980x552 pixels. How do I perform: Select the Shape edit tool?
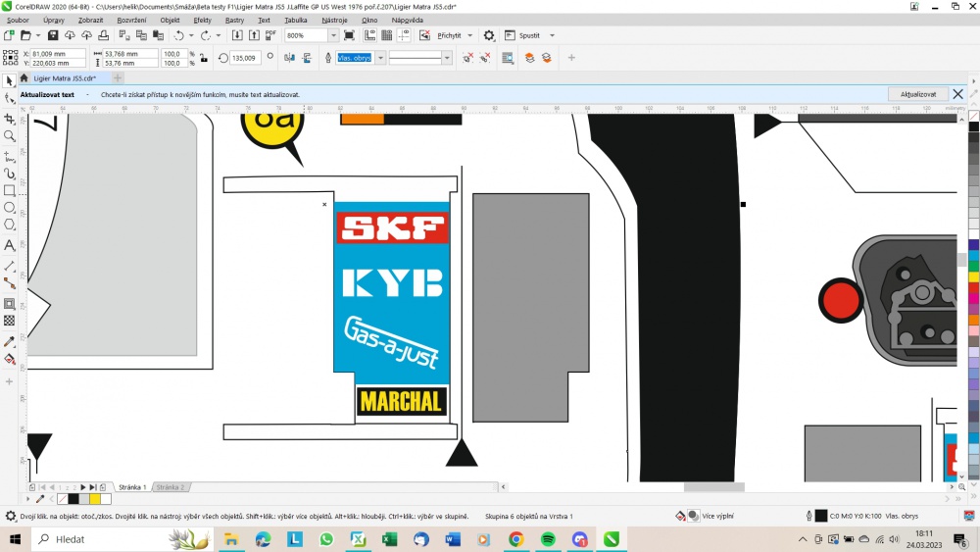coord(10,99)
